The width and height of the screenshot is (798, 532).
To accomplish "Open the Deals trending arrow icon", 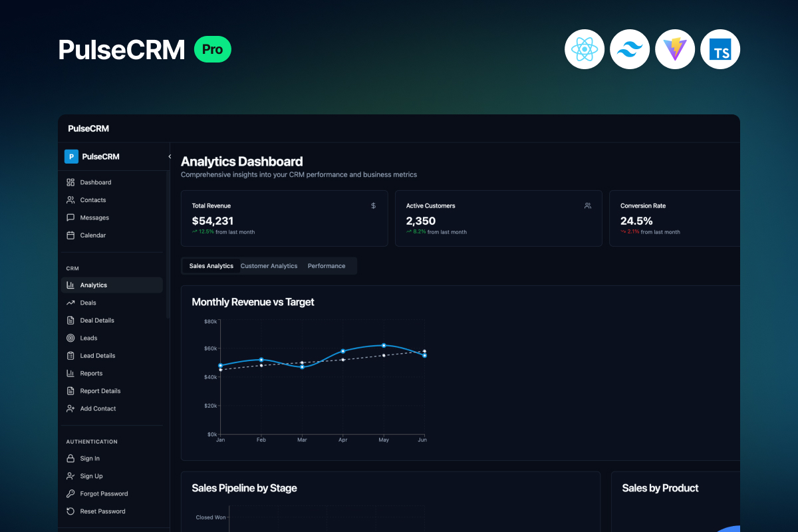I will 70,303.
